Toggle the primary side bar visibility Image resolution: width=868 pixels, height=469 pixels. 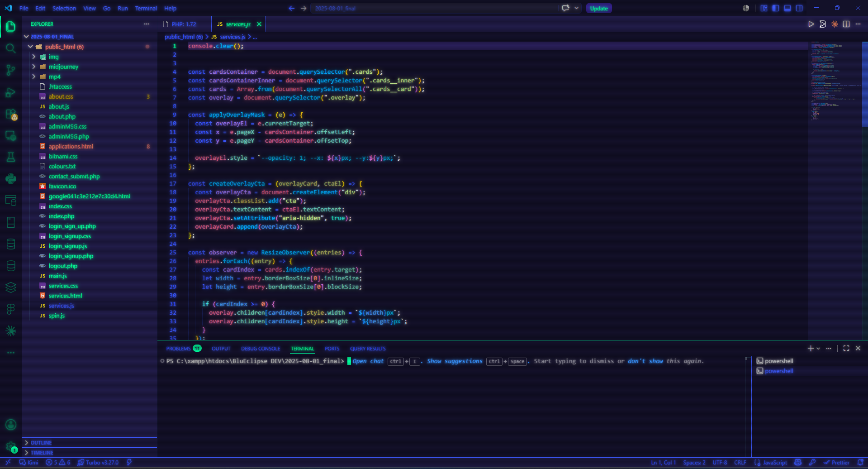[x=776, y=8]
